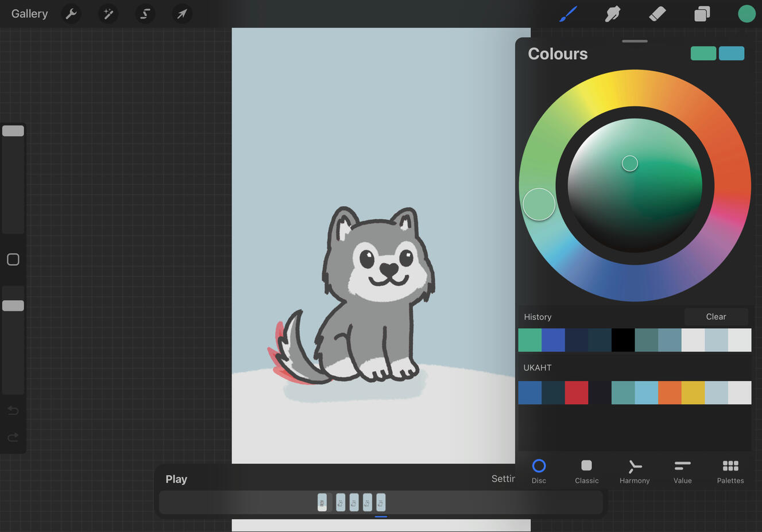Open the Adjustments magic wand menu

point(108,14)
